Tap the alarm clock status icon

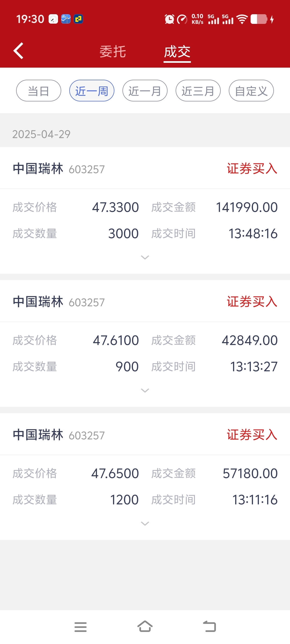169,19
